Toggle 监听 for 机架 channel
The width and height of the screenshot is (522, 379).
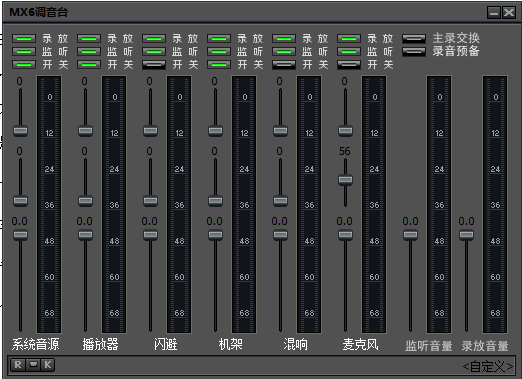click(219, 52)
